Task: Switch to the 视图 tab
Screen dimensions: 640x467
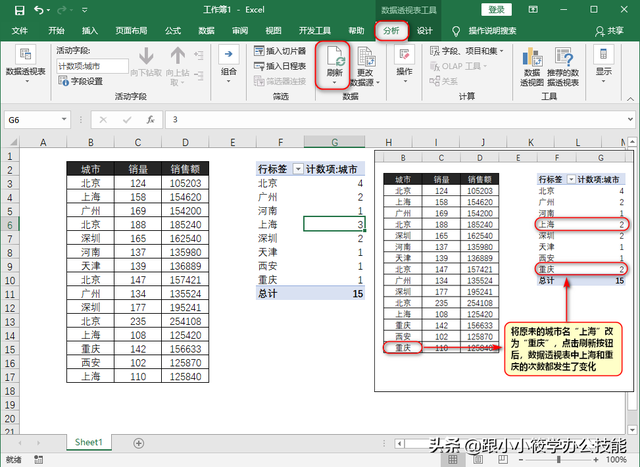Action: point(273,31)
